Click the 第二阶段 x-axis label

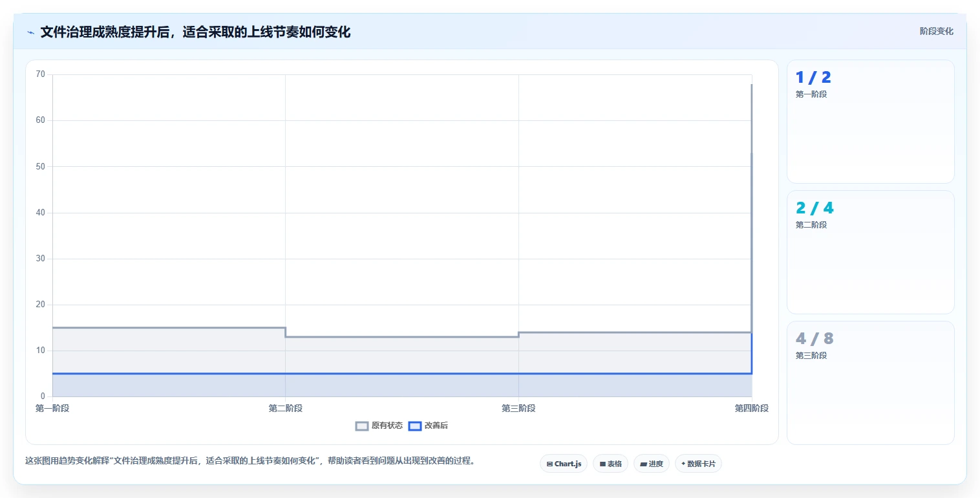[x=286, y=408]
